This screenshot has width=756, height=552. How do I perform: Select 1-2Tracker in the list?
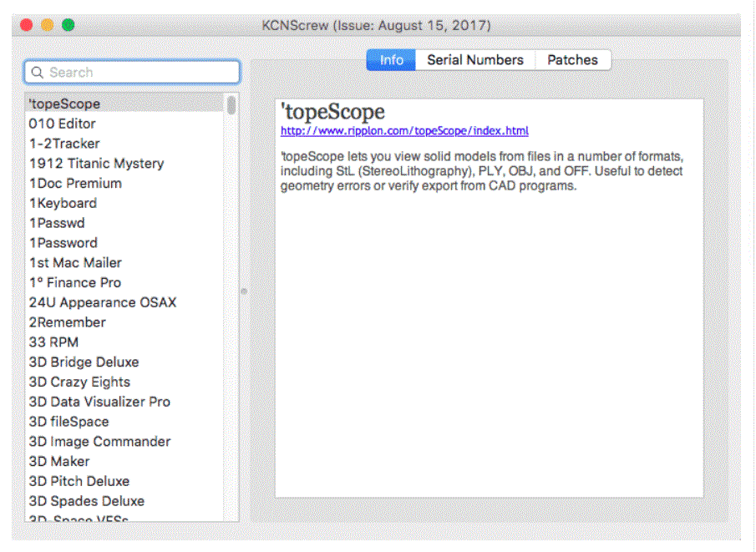pos(124,143)
